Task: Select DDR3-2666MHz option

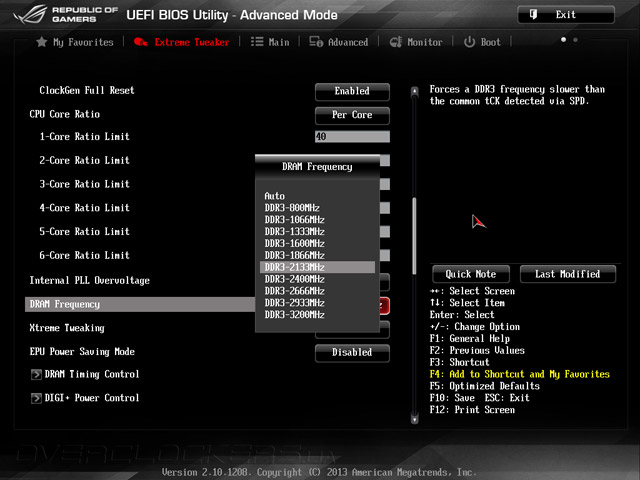Action: click(317, 291)
